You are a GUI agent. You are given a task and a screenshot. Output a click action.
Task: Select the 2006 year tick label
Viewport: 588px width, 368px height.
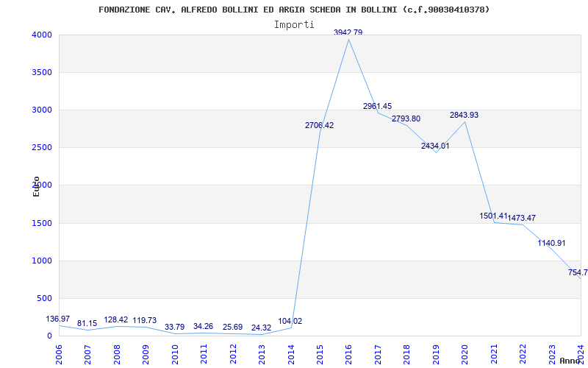click(59, 354)
